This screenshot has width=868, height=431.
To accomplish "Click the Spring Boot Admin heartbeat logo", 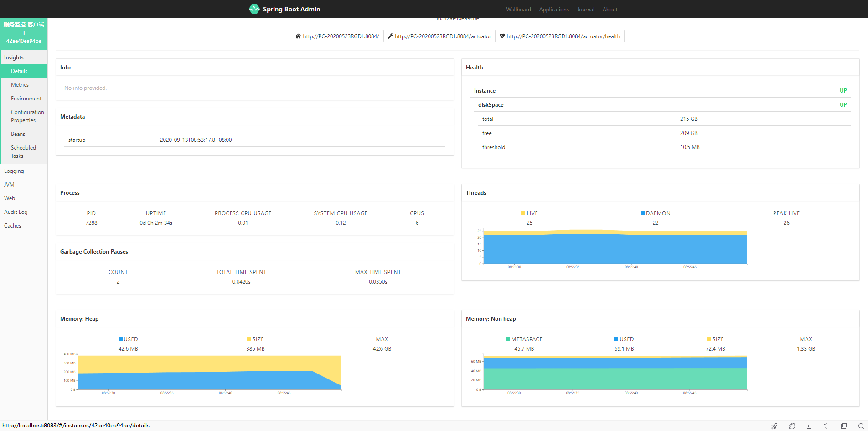I will pos(254,9).
